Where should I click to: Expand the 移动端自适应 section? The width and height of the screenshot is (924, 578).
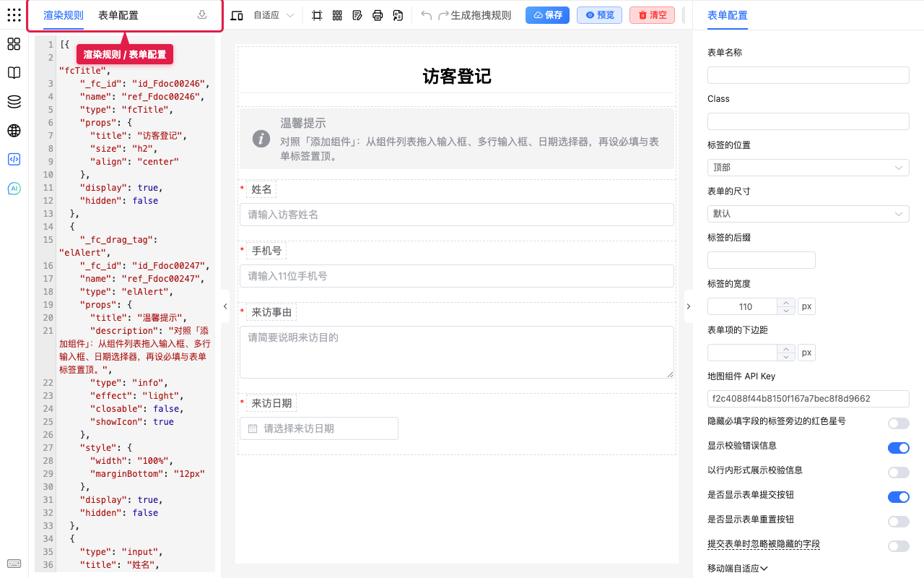738,569
